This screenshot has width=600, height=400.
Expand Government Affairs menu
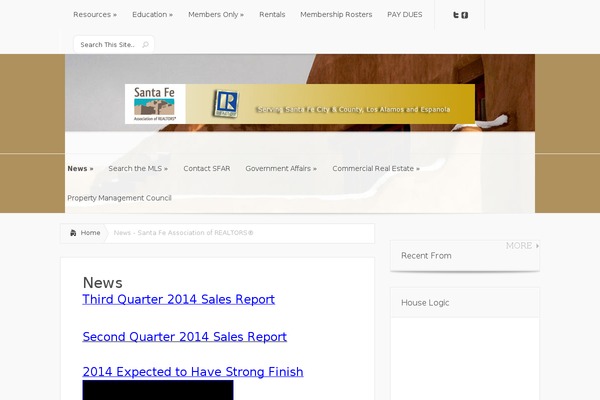click(x=281, y=168)
